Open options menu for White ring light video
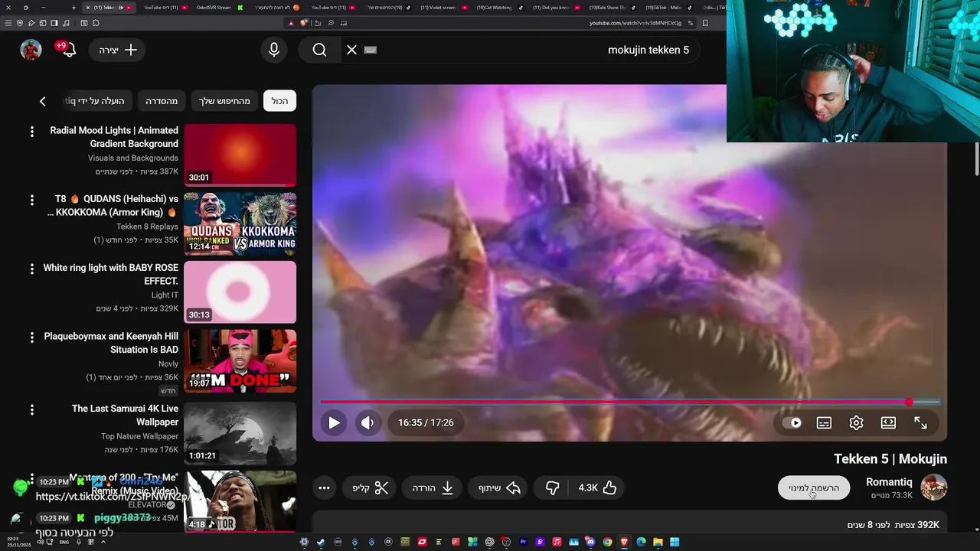 [x=31, y=269]
